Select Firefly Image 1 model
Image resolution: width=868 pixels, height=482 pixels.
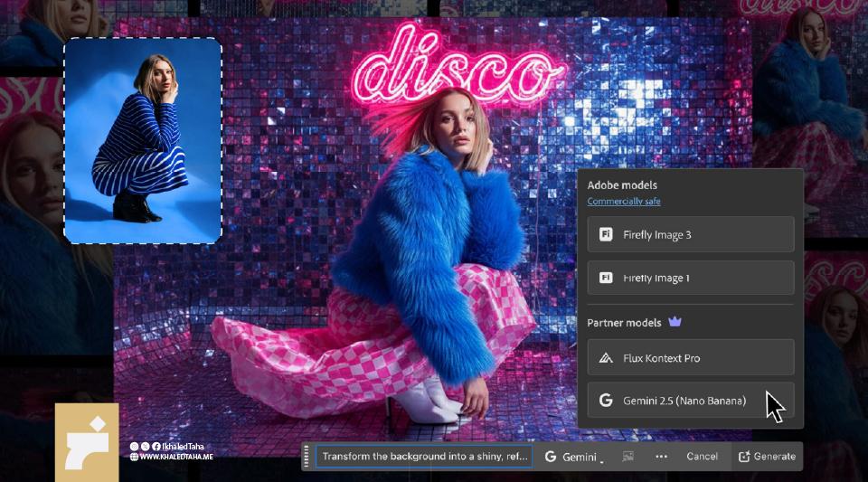click(691, 278)
